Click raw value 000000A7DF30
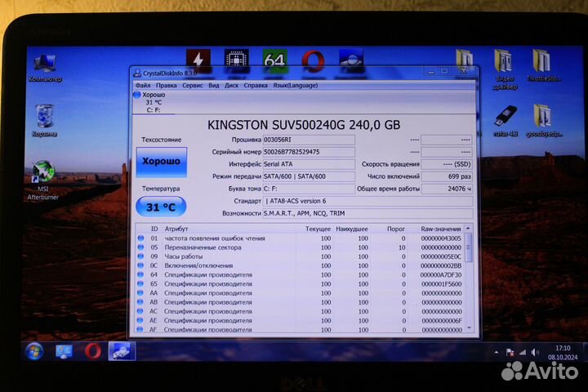Viewport: 588px width, 392px height. tap(441, 275)
